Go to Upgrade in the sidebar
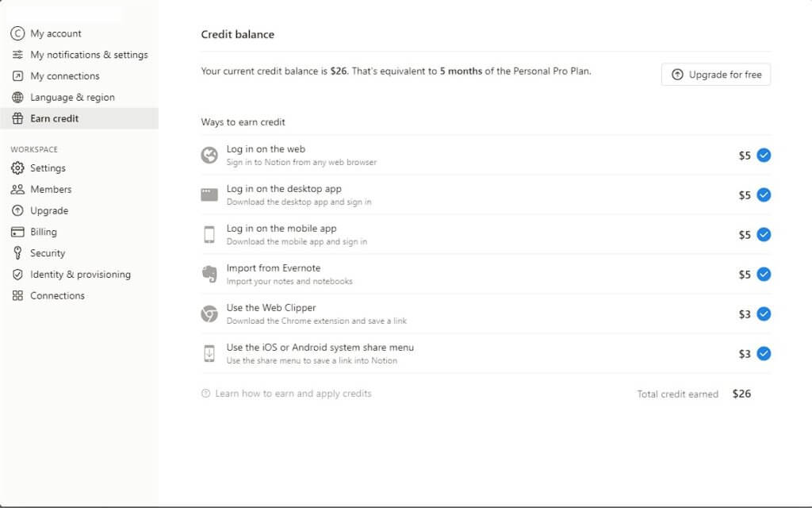Viewport: 812px width, 508px height. (x=79, y=210)
